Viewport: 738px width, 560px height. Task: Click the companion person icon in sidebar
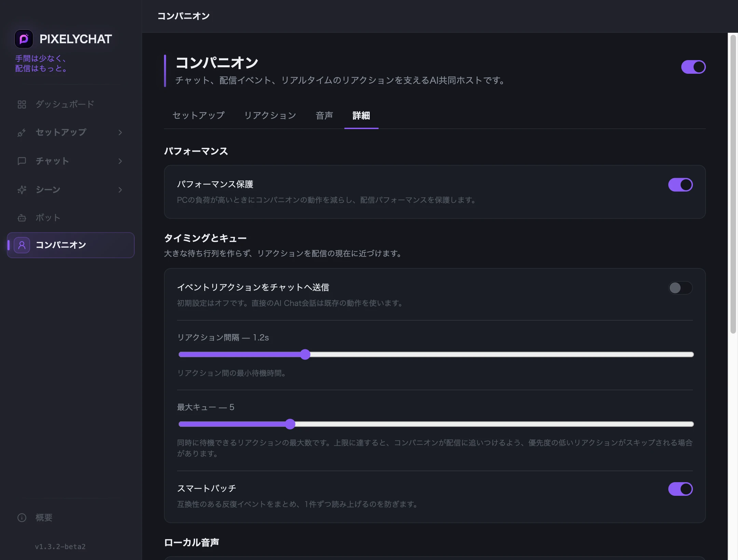coord(22,245)
